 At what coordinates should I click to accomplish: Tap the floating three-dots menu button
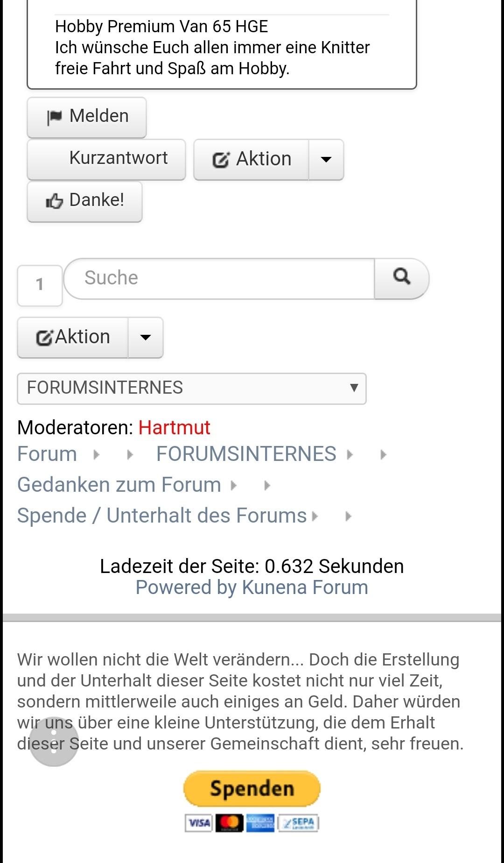point(54,742)
